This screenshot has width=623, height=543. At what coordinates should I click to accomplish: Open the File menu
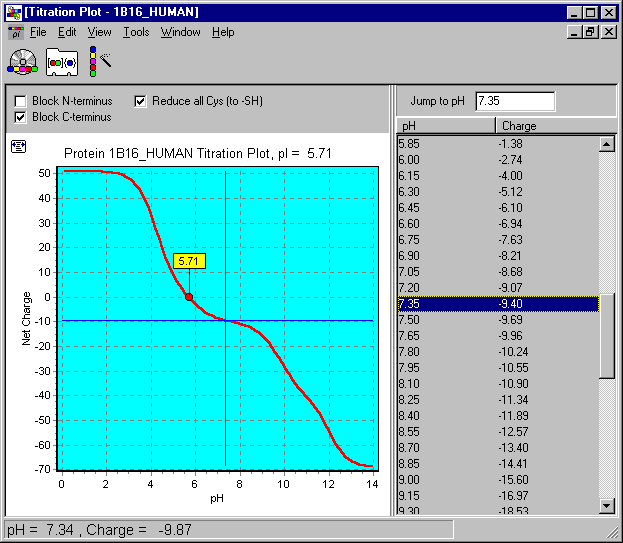(x=38, y=32)
